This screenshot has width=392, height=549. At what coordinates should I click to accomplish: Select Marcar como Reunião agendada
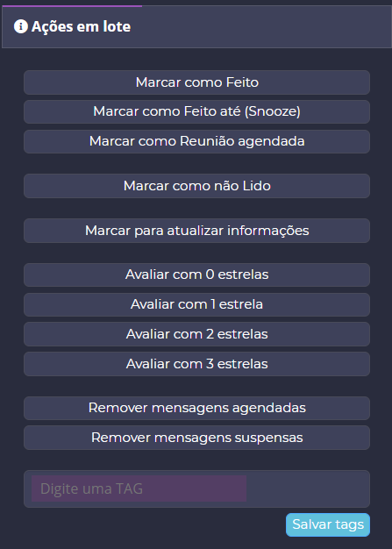[x=196, y=141]
